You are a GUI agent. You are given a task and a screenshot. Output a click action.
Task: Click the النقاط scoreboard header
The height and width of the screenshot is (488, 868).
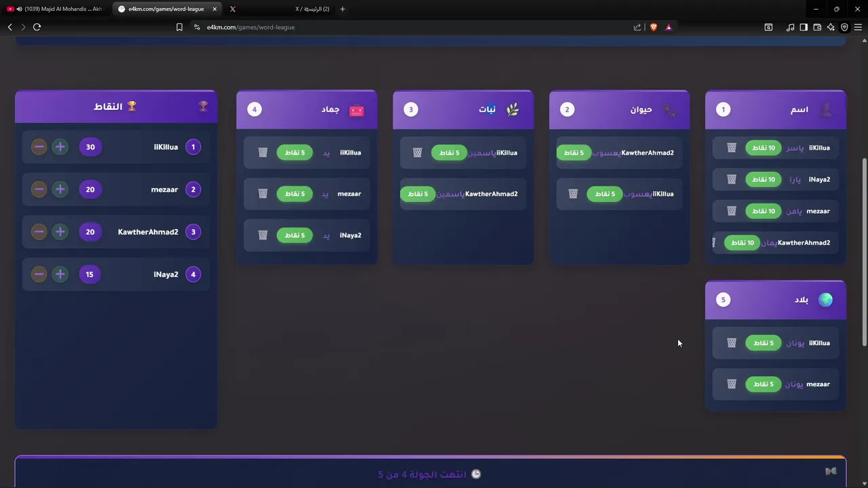click(116, 106)
